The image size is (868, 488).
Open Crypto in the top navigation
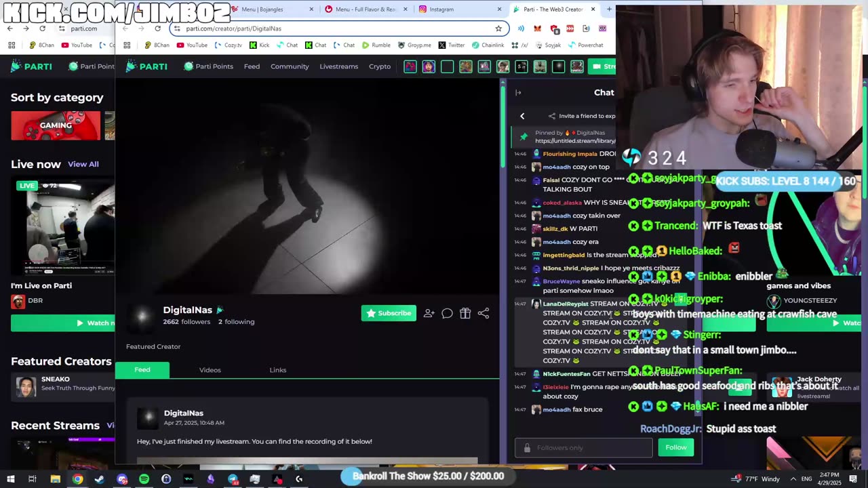coord(380,66)
